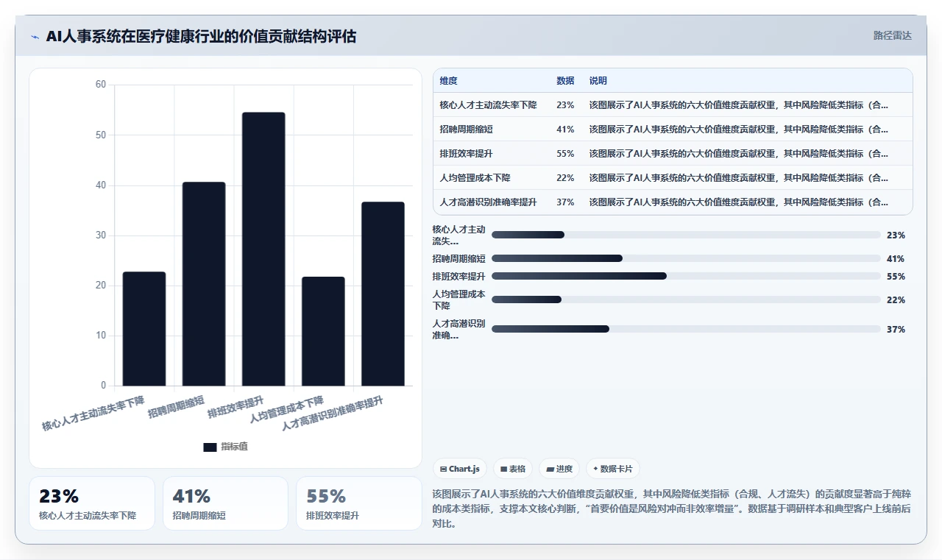Viewport: 942px width, 560px height.
Task: Select the 人才高潜识别准确率提升 table row label
Action: pyautogui.click(x=488, y=202)
